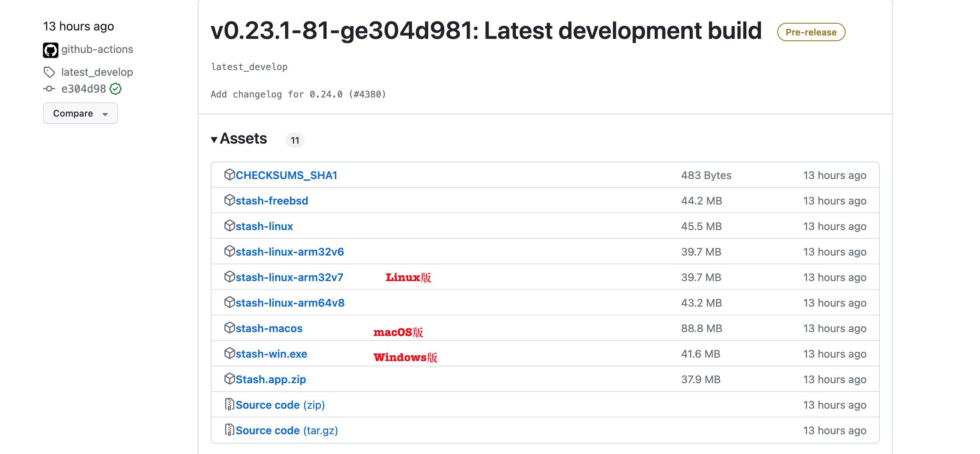Image resolution: width=980 pixels, height=454 pixels.
Task: Click the package icon beside Stash.app.zip
Action: [x=229, y=379]
